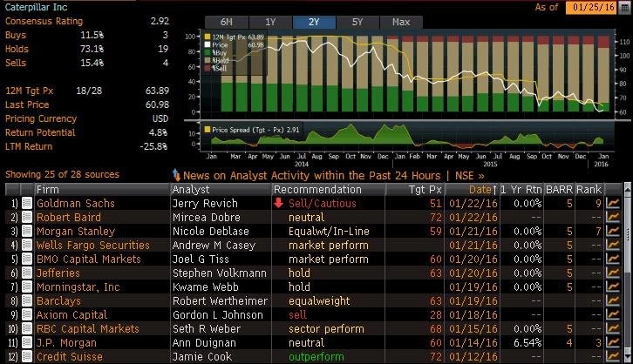Open Wells Fargo Securities report document icon
633x364 pixels.
point(27,245)
